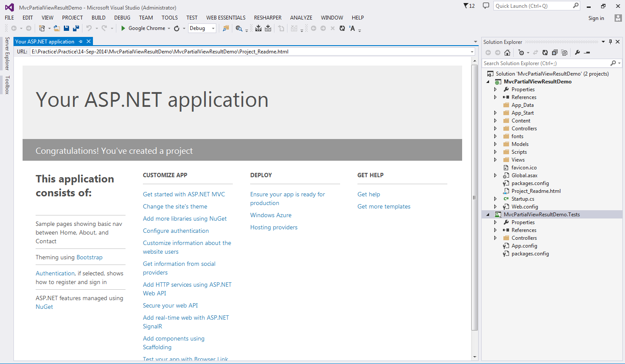This screenshot has width=625, height=364.
Task: Select the Save All toolbar icon
Action: [x=75, y=28]
